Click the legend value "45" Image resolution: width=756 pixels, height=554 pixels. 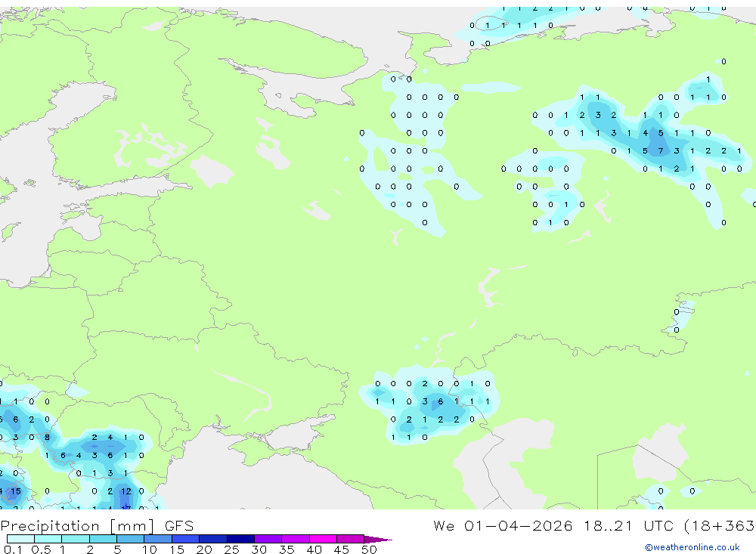(x=342, y=549)
